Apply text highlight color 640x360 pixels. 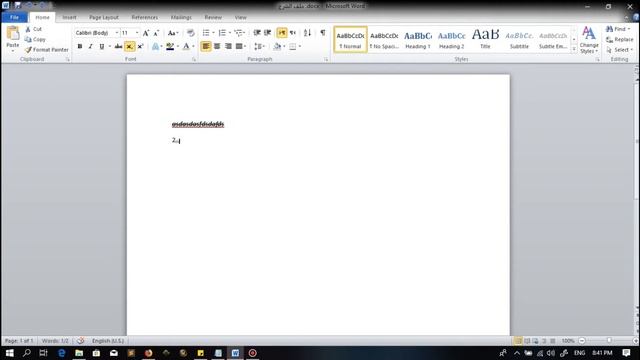[170, 47]
